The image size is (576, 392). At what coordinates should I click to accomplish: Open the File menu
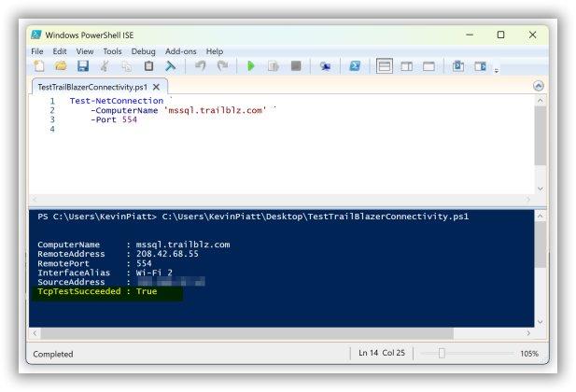click(37, 51)
